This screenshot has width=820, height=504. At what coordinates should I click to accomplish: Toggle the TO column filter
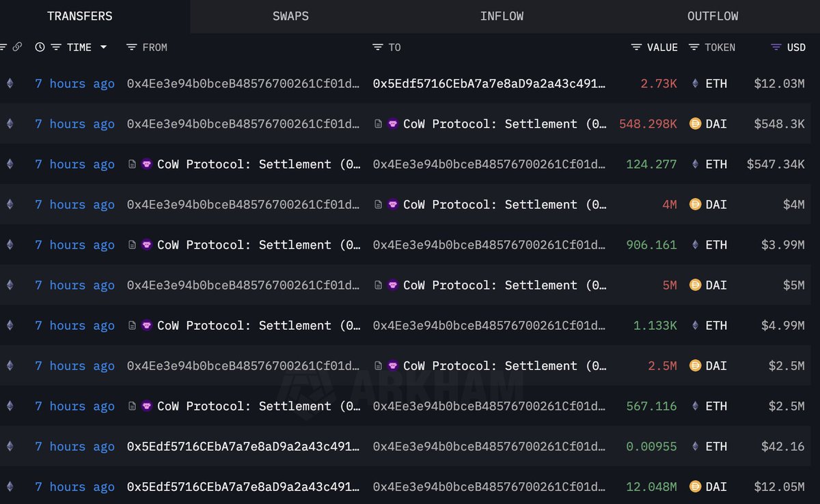click(x=377, y=47)
